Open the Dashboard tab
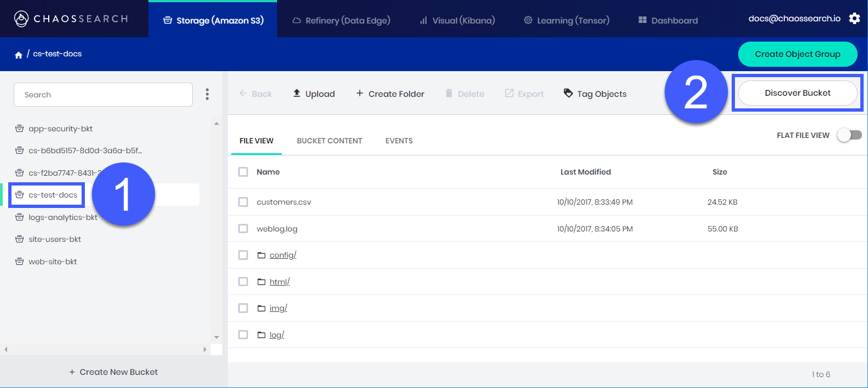The height and width of the screenshot is (388, 868). tap(668, 20)
